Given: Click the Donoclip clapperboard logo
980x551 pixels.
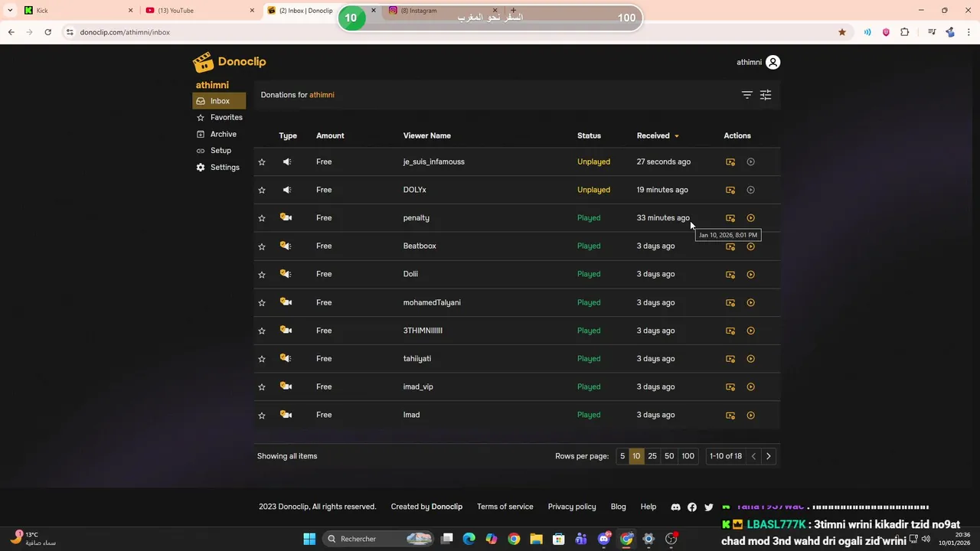Looking at the screenshot, I should (203, 62).
